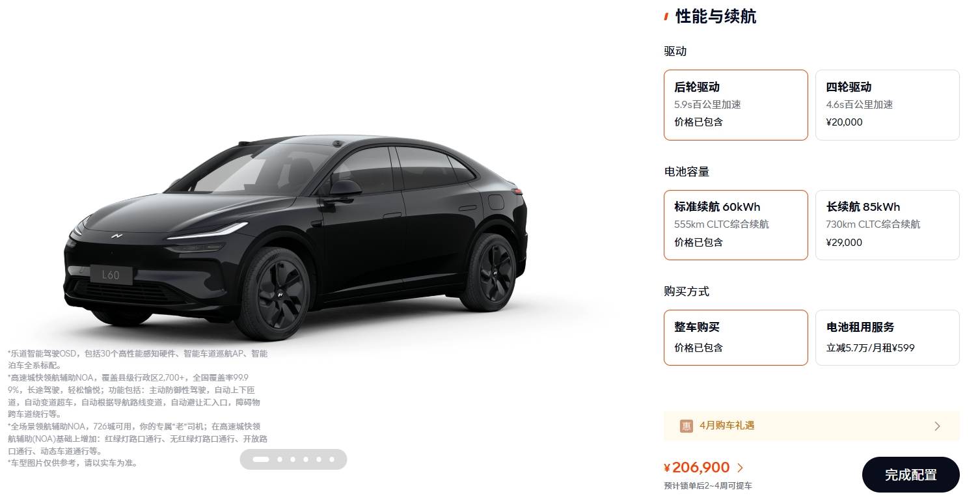Go to fifth carousel image dot
This screenshot has width=980, height=501.
(319, 459)
